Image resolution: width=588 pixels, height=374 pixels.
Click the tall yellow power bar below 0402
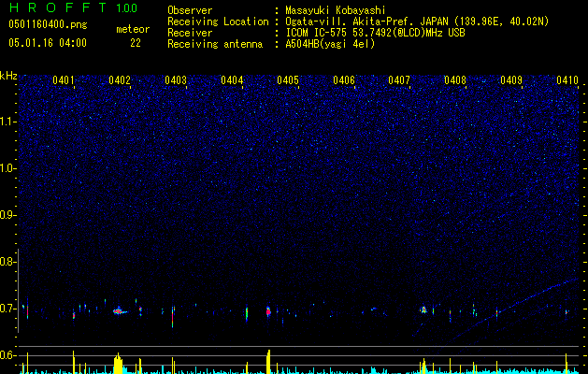tap(118, 364)
